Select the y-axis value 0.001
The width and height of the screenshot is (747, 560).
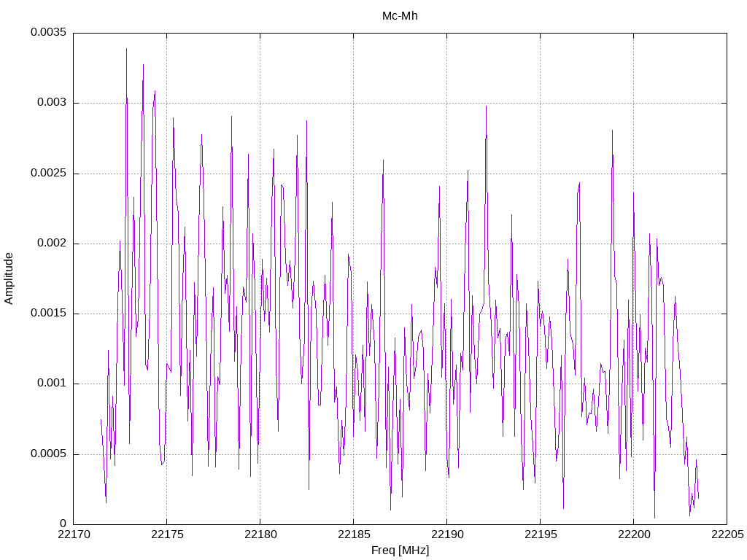click(52, 384)
